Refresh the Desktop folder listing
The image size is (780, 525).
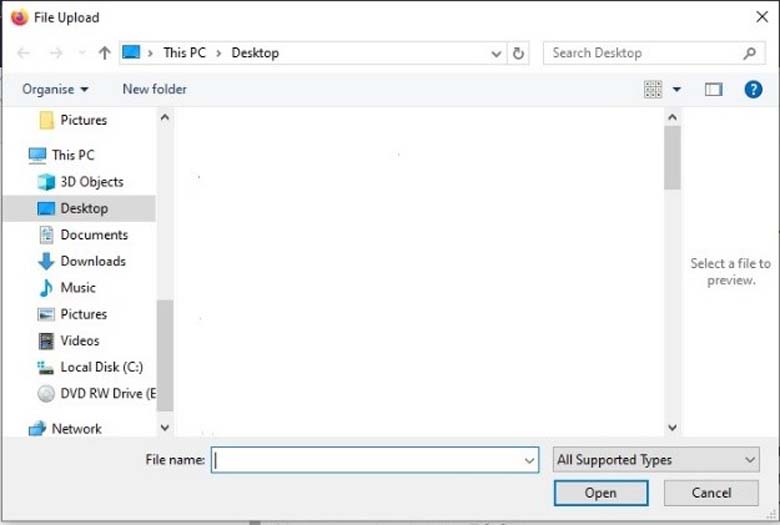(x=518, y=53)
